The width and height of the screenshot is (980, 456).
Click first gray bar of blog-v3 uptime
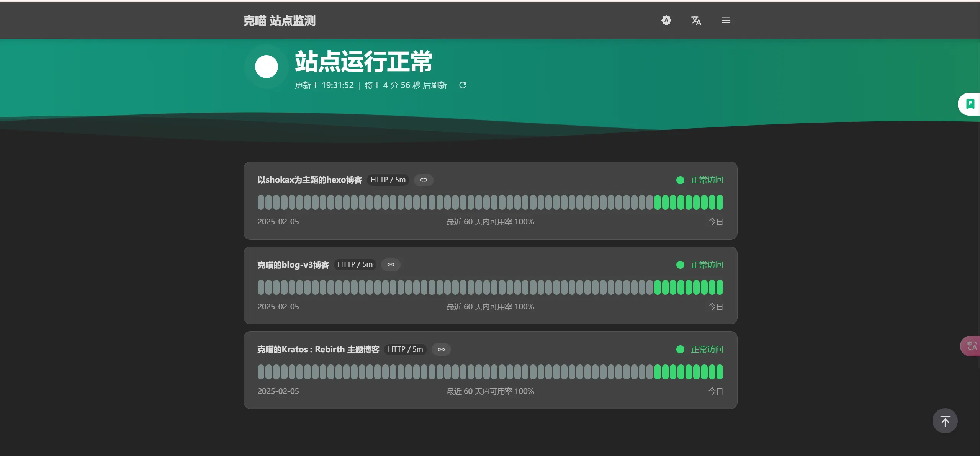tap(261, 287)
